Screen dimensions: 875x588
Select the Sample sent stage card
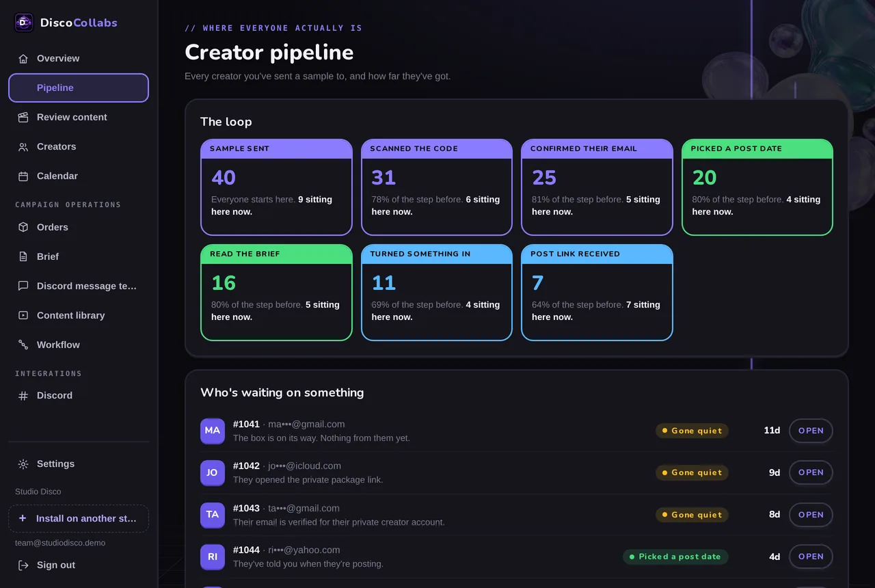276,187
